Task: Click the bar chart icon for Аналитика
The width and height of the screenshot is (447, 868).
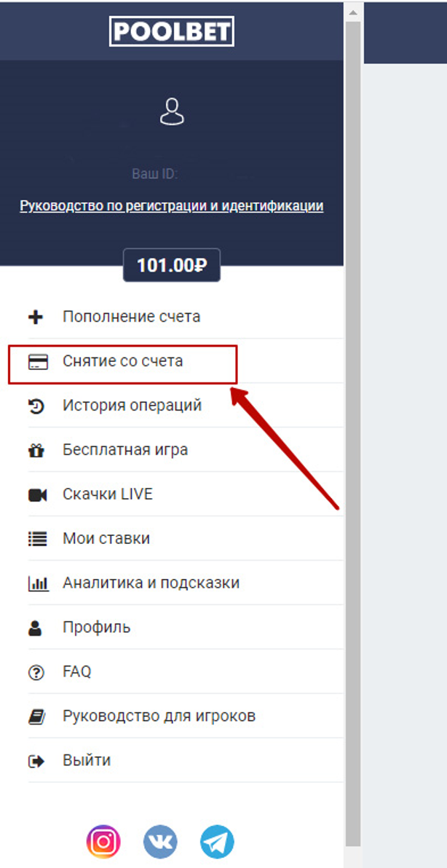Action: [37, 584]
